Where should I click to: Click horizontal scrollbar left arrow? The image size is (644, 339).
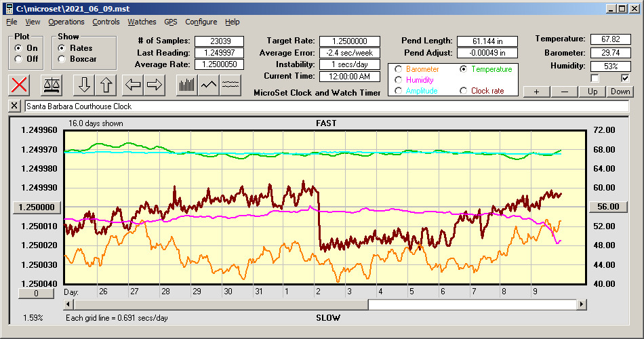click(x=68, y=304)
